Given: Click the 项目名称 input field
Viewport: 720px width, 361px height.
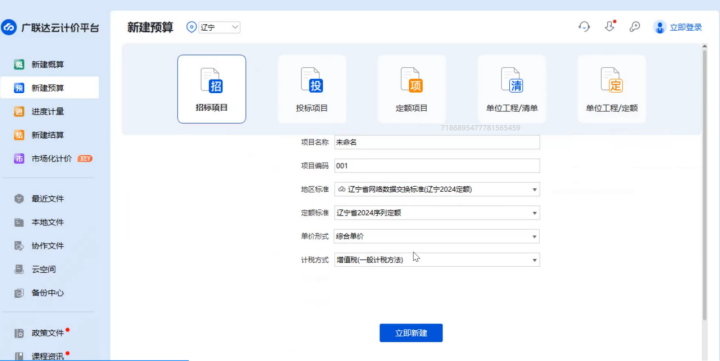Looking at the screenshot, I should pyautogui.click(x=437, y=142).
